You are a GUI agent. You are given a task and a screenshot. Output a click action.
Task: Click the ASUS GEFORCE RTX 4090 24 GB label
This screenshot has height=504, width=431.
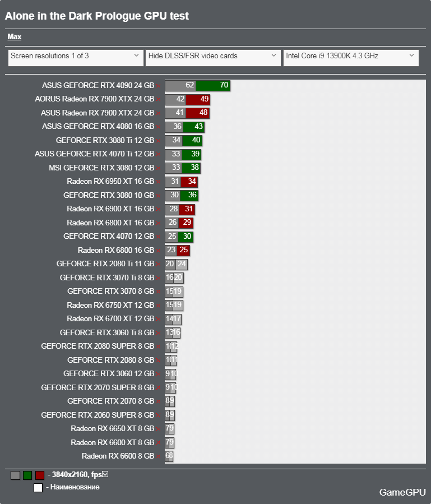tap(98, 85)
